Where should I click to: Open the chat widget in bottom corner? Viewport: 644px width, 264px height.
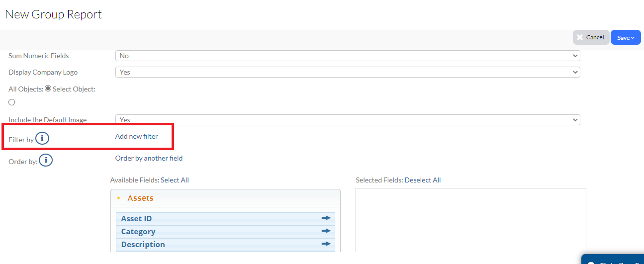point(612,260)
